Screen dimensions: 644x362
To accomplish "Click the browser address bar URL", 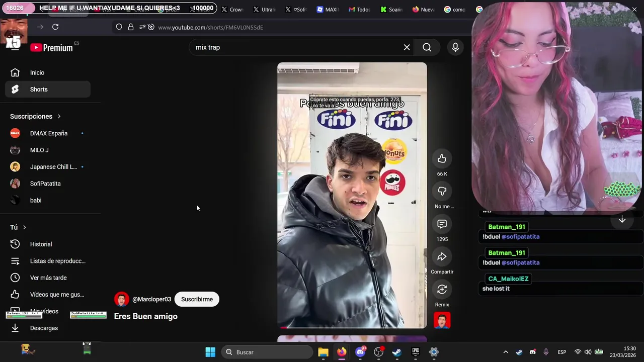I will pyautogui.click(x=210, y=27).
